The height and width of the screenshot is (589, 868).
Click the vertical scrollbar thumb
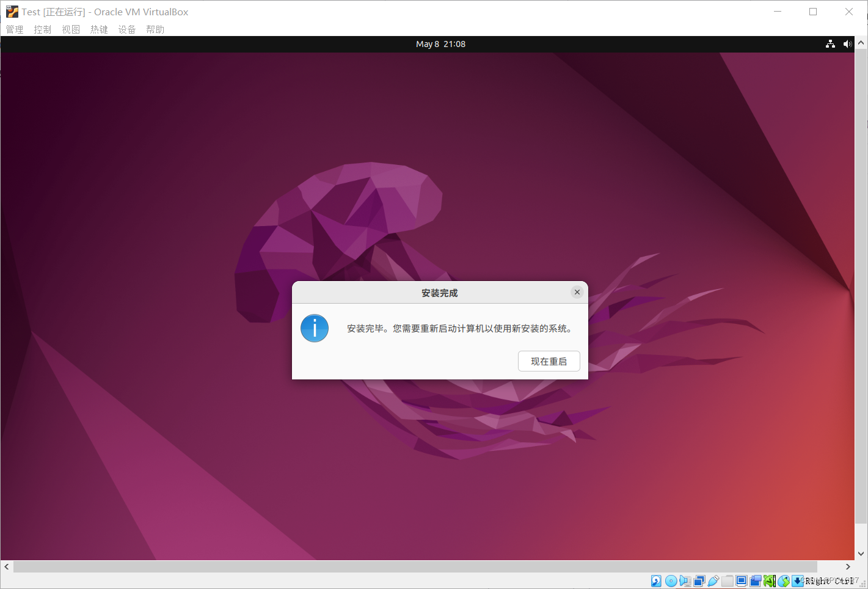[x=861, y=287]
